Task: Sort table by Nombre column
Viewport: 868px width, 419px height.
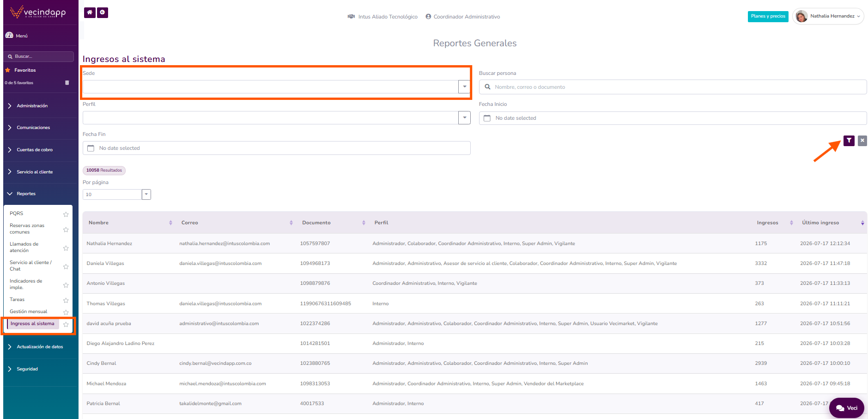Action: [170, 223]
